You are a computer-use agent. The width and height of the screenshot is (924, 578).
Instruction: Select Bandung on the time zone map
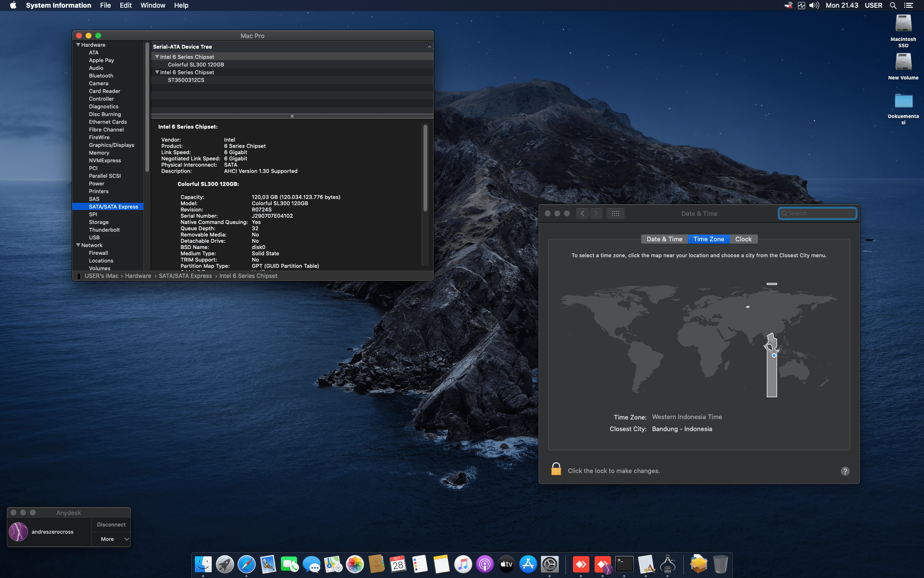[773, 355]
